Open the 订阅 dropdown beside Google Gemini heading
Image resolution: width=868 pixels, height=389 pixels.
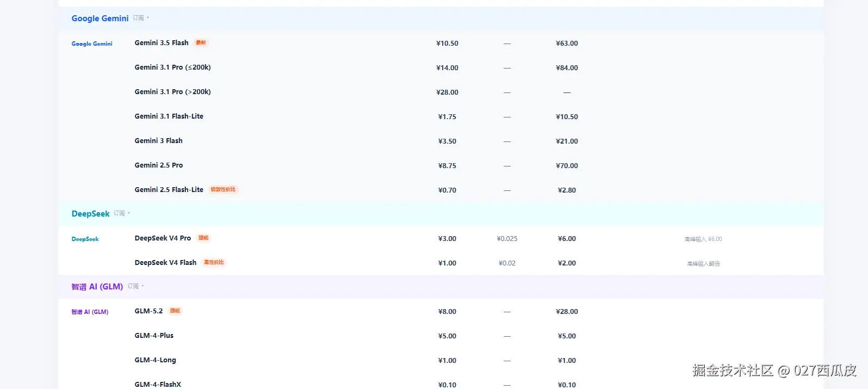click(x=141, y=18)
